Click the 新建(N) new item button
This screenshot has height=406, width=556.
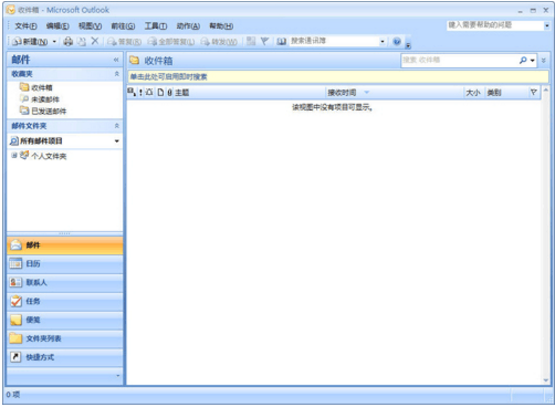30,41
